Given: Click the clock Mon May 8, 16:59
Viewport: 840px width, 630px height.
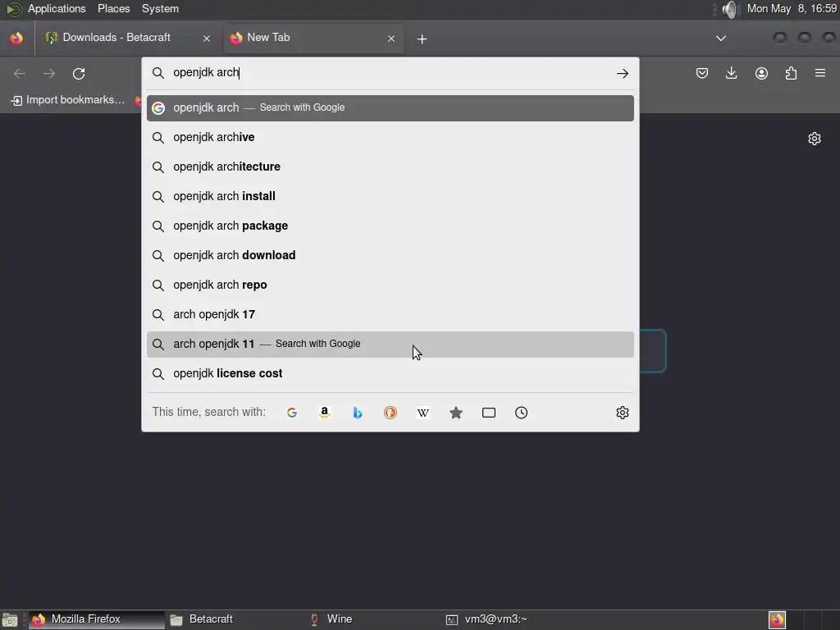Looking at the screenshot, I should (x=792, y=8).
